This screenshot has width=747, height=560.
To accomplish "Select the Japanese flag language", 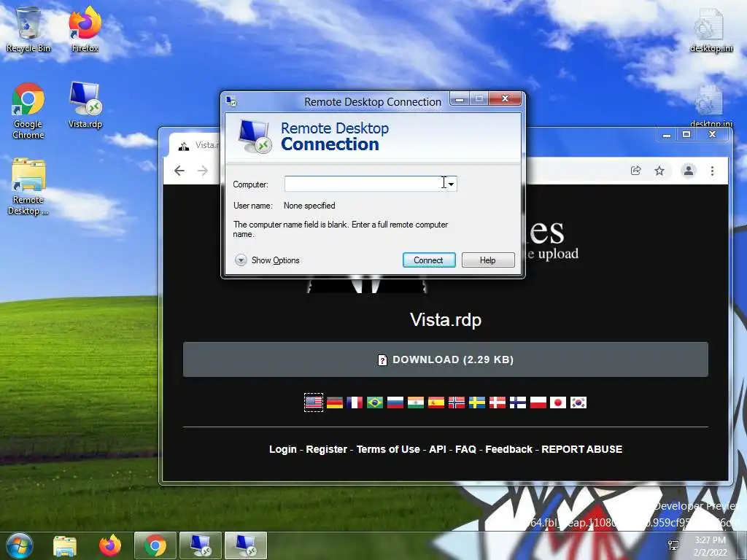I will [x=558, y=402].
